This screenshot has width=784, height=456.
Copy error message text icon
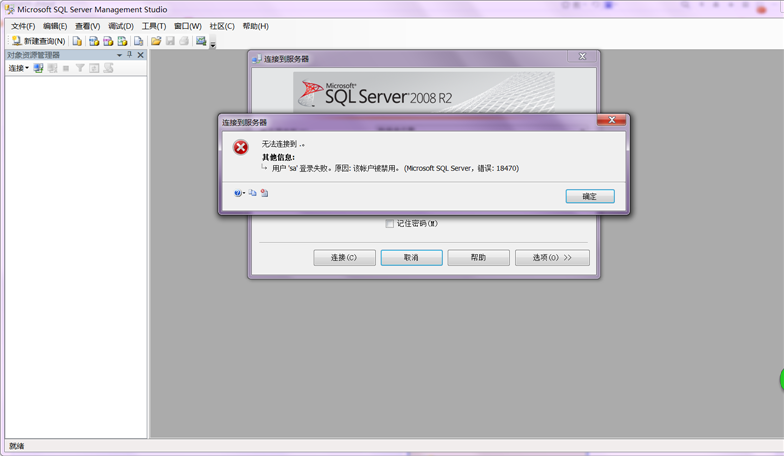click(x=252, y=193)
